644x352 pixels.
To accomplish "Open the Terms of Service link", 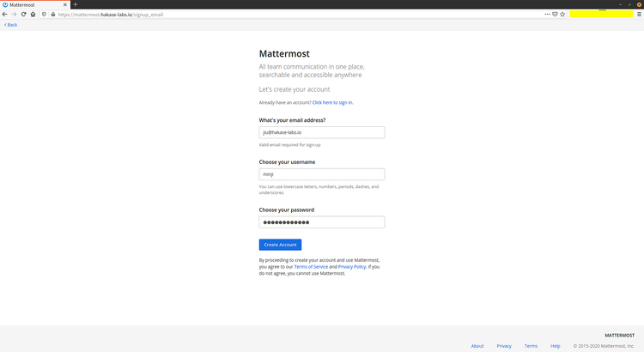I will click(x=311, y=267).
